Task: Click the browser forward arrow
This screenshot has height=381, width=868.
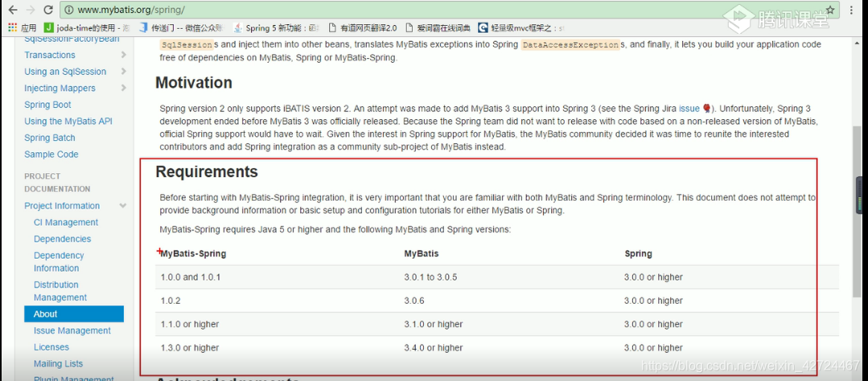Action: 30,10
